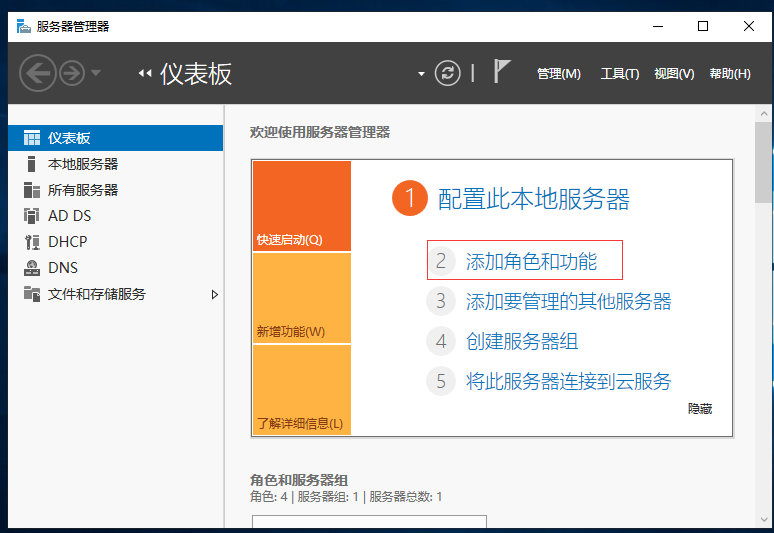Select the 快速启动(Q) tile
774x533 pixels.
point(302,206)
